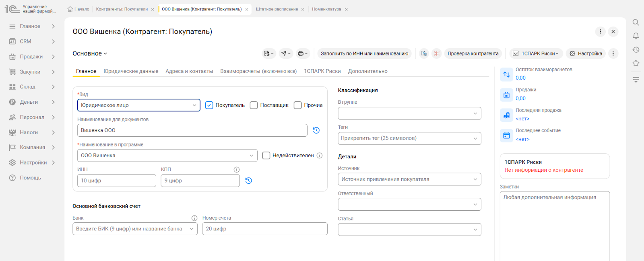Open favorites star icon
Screen dimensions: 644x261
(636, 63)
